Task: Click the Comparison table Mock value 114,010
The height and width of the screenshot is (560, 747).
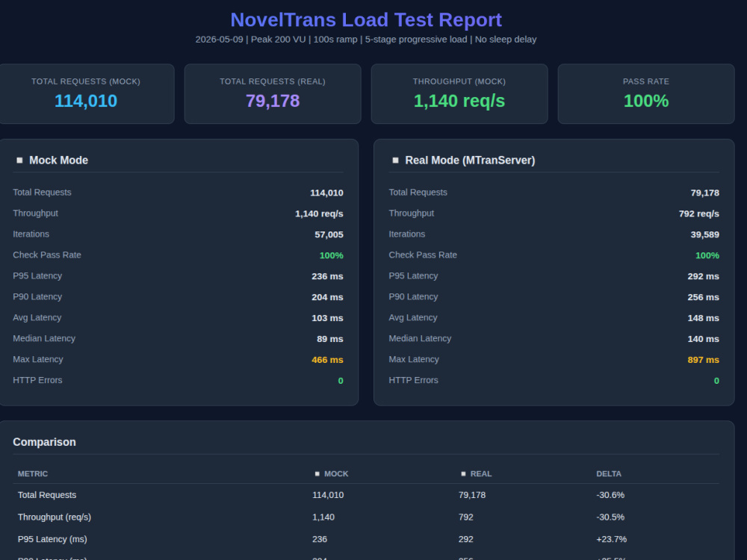Action: click(328, 495)
